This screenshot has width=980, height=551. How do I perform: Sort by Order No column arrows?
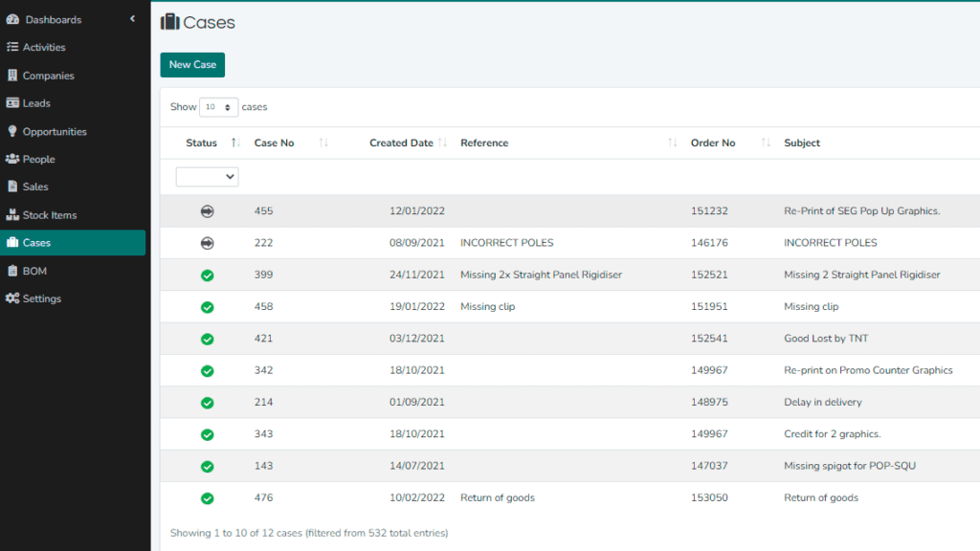(766, 143)
